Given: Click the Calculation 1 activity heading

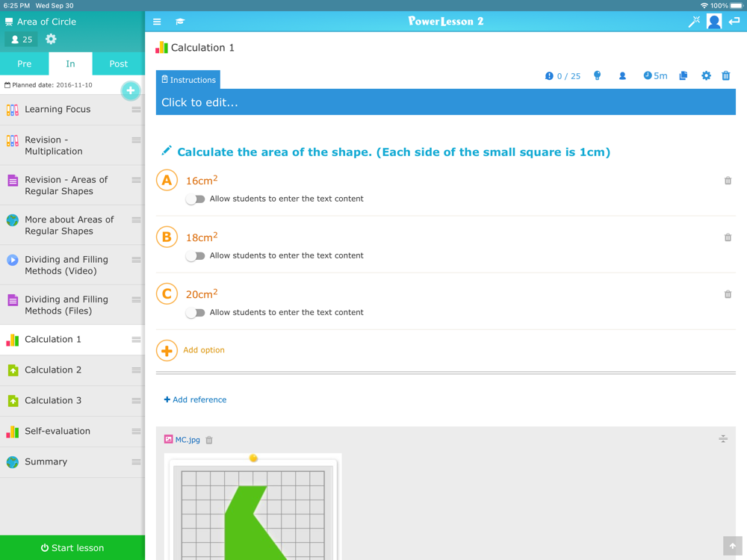Looking at the screenshot, I should pyautogui.click(x=202, y=48).
